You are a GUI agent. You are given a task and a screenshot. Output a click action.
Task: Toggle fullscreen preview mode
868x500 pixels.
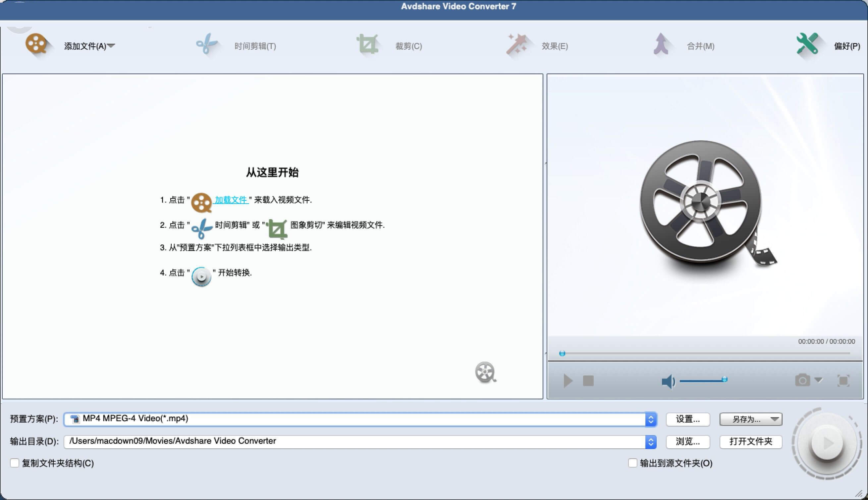point(843,381)
